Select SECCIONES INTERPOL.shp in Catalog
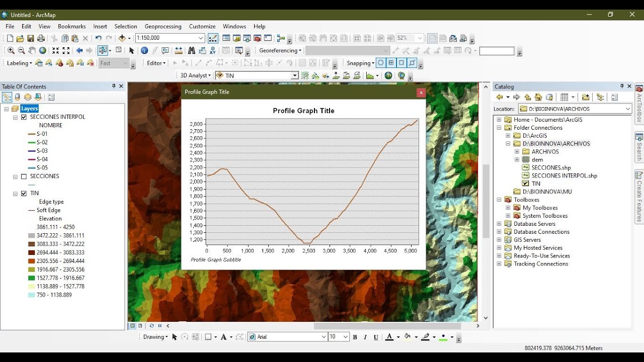Screen dimensions: 644x362 pos(564,176)
